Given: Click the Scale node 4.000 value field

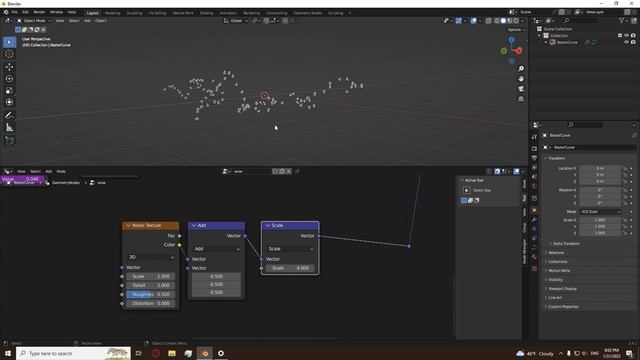Looking at the screenshot, I should 290,268.
